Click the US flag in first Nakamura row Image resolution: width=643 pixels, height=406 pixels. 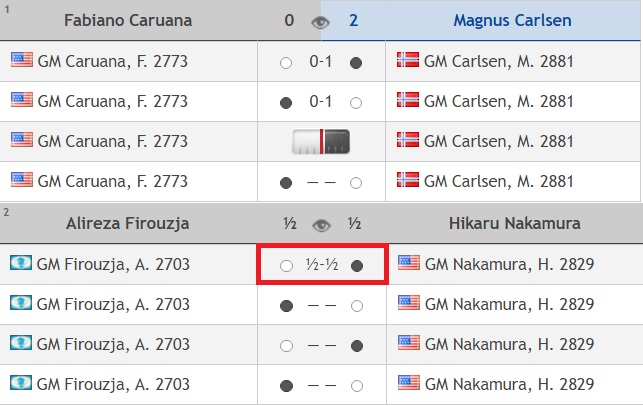point(409,263)
